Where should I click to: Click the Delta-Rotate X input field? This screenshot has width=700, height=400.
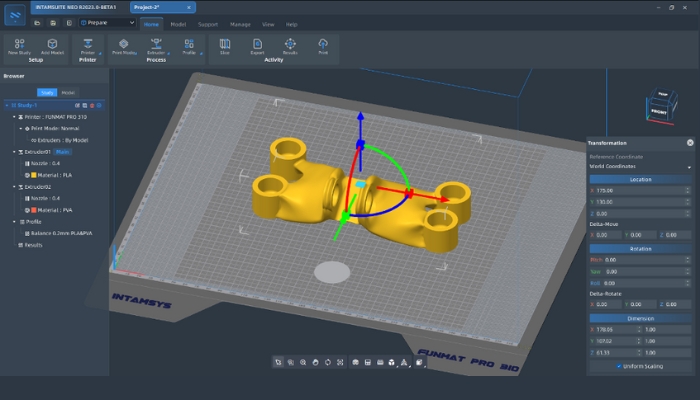click(606, 304)
